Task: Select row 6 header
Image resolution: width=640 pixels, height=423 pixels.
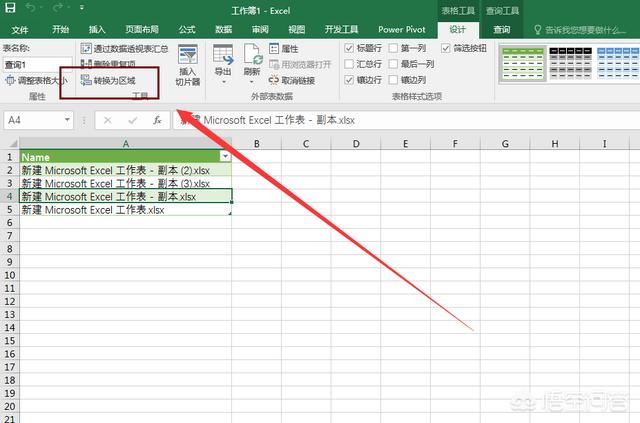Action: 9,223
